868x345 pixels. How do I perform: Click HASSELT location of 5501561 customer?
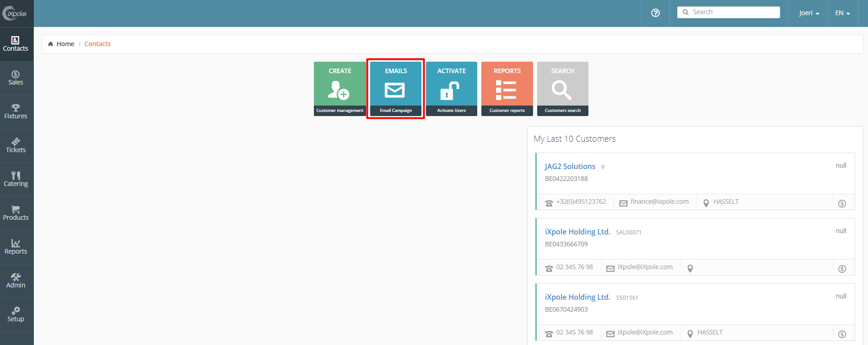click(x=710, y=332)
